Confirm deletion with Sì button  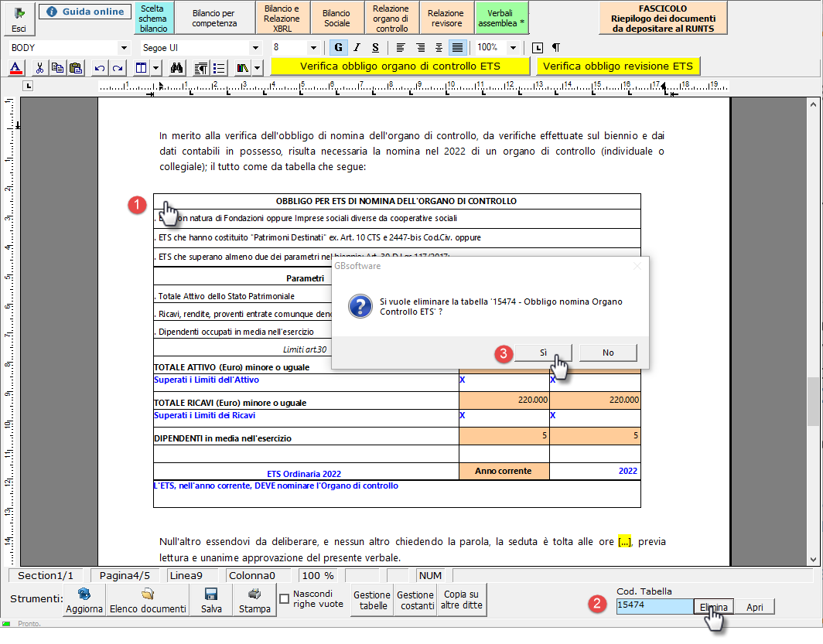[543, 353]
